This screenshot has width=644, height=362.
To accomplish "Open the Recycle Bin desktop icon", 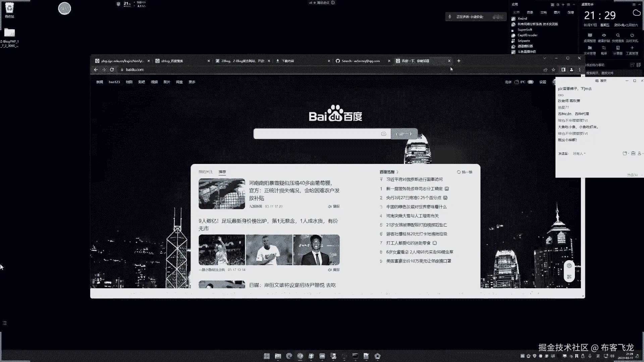I will pyautogui.click(x=9, y=8).
